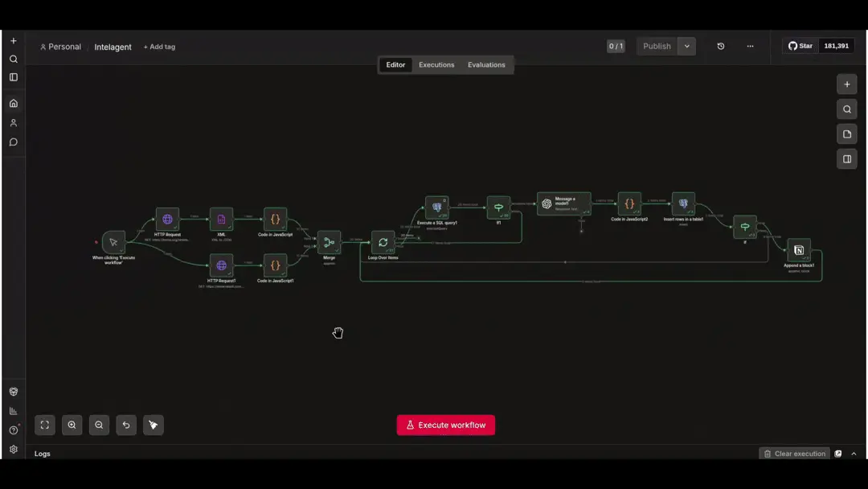
Task: Click the fit-to-view canvas button
Action: pos(45,425)
